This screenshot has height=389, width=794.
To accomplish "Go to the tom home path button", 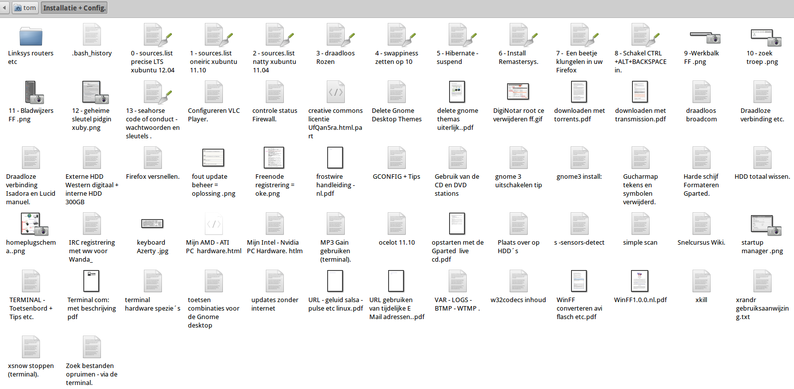I will [x=25, y=8].
